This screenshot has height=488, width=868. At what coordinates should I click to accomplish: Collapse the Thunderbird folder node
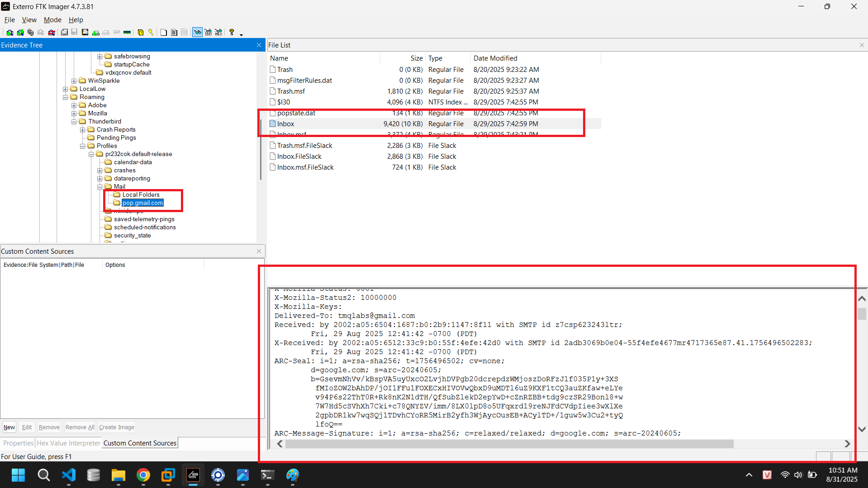pos(74,122)
